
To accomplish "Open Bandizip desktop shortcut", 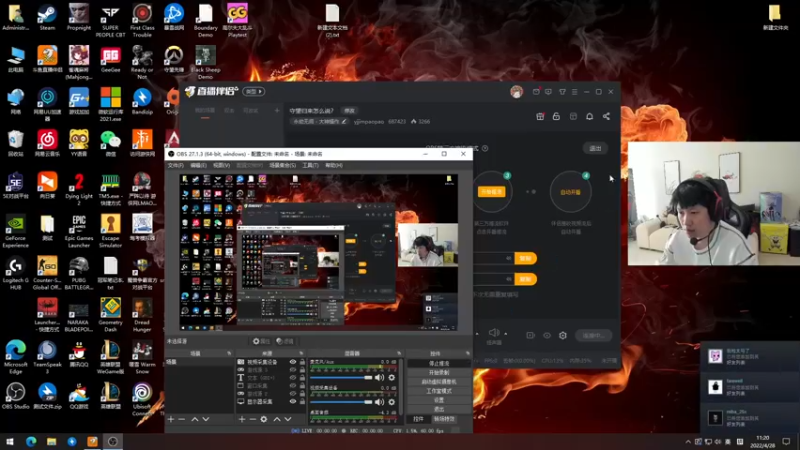I will [x=142, y=101].
